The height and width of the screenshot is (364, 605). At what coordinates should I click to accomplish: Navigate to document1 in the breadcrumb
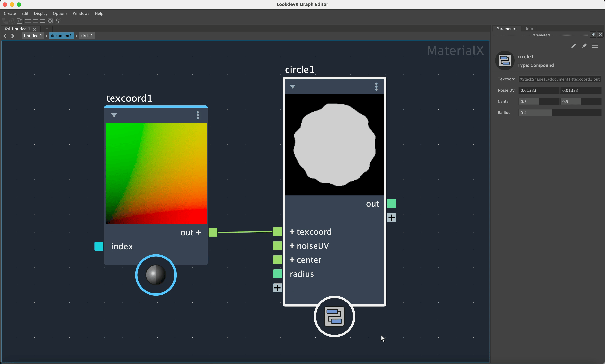pos(61,36)
